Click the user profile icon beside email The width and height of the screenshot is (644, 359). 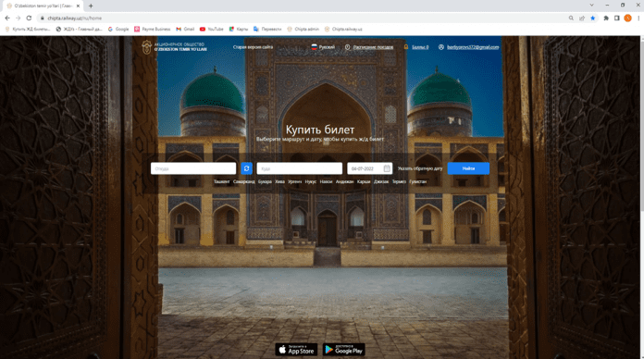coord(441,47)
